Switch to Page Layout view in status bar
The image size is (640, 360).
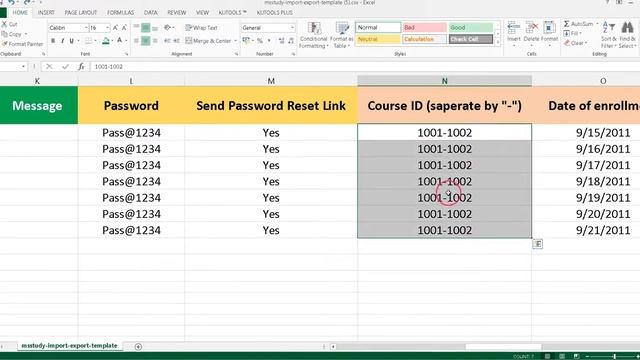click(562, 356)
